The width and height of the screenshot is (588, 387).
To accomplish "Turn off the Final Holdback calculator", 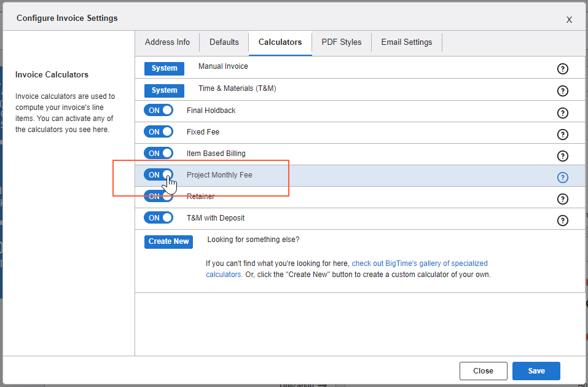I will pos(159,111).
